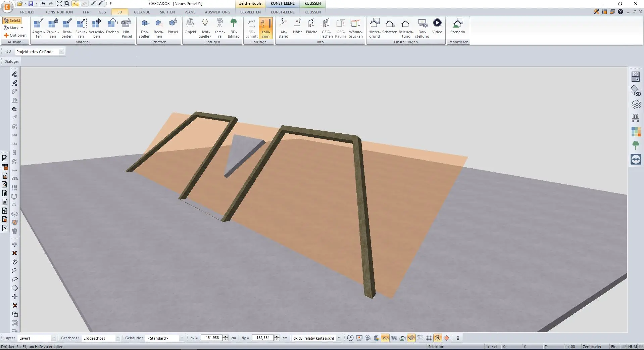The image size is (644, 350).
Task: Open the SICHTEN tab
Action: coord(167,12)
